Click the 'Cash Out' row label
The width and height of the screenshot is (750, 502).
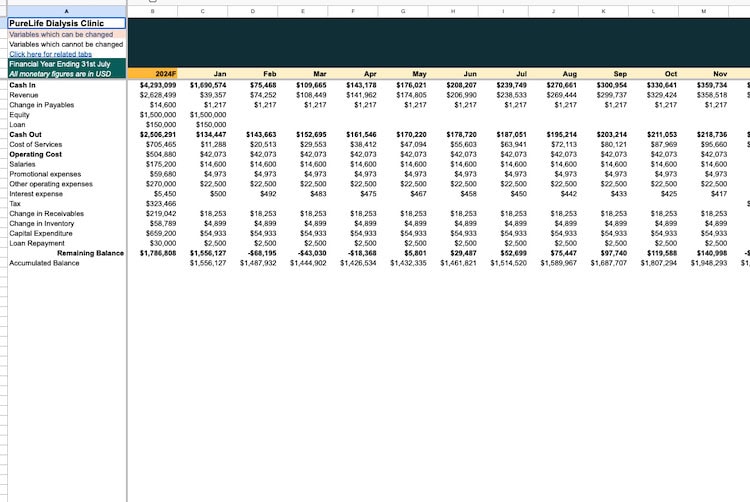tap(25, 134)
